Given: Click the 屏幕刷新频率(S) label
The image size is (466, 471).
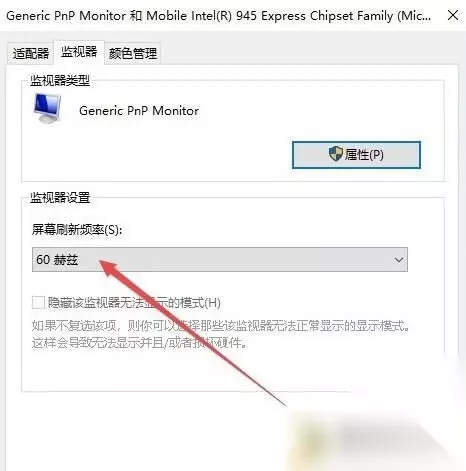Looking at the screenshot, I should 77,230.
